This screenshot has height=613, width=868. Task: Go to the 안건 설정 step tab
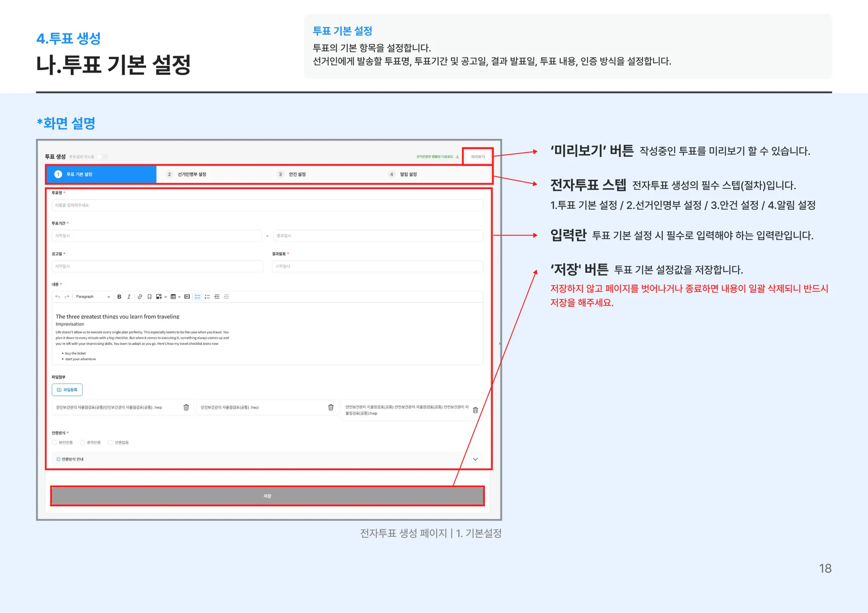[297, 175]
